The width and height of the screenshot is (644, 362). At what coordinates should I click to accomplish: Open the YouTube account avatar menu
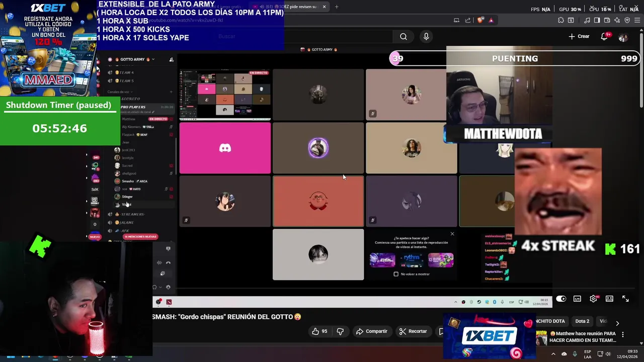point(623,37)
